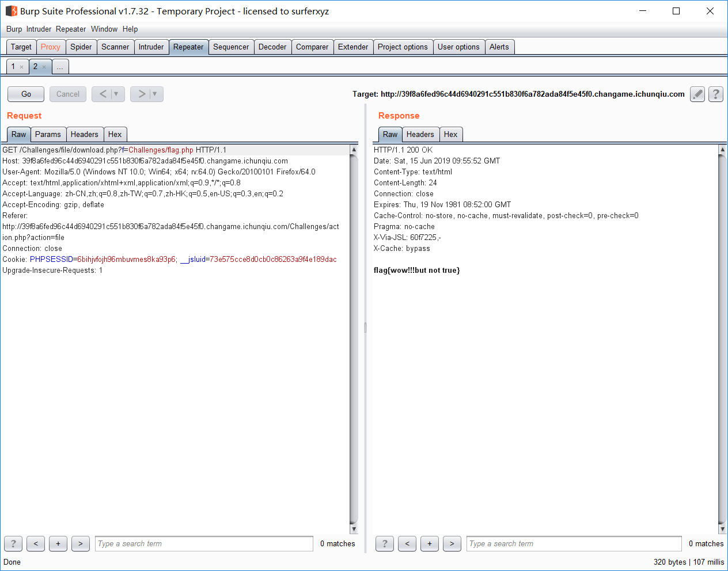This screenshot has height=571, width=728.
Task: Send the request with Go
Action: coord(26,94)
